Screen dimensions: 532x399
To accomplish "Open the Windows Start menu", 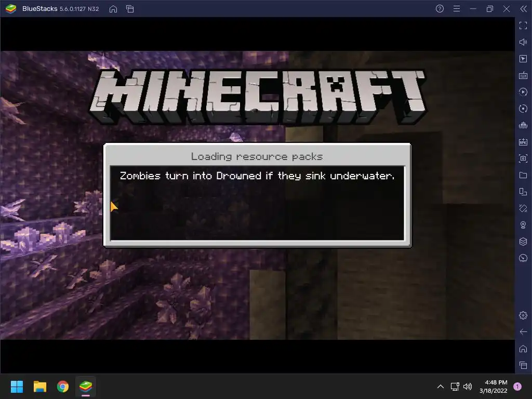I will pyautogui.click(x=17, y=387).
